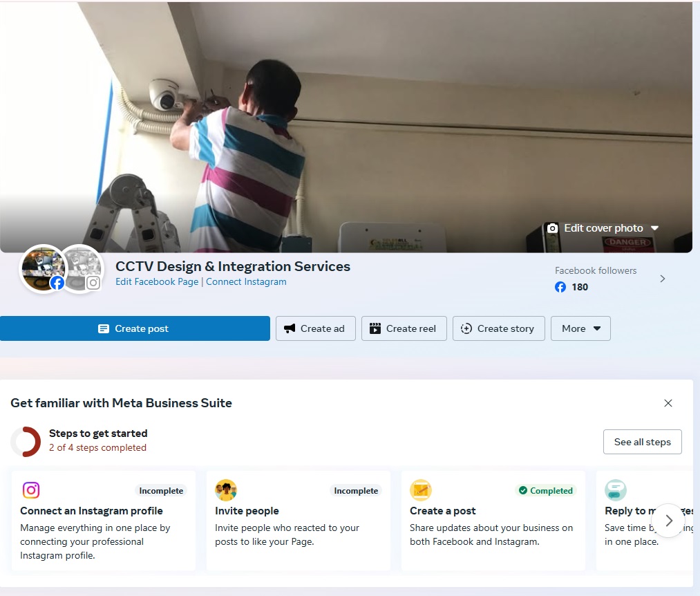Viewport: 700px width, 596px height.
Task: Open Create ad
Action: pyautogui.click(x=316, y=328)
